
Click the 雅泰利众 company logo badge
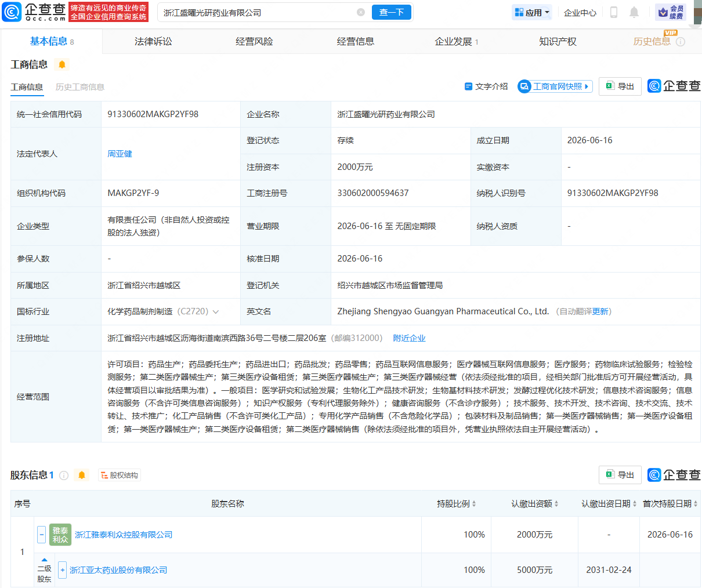point(60,535)
